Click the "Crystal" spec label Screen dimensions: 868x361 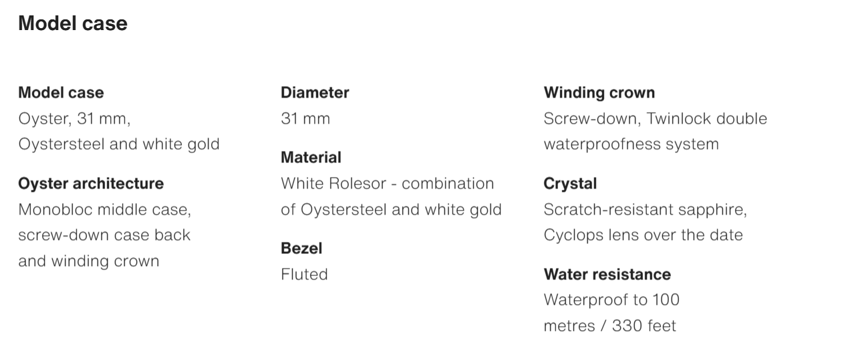pos(570,183)
